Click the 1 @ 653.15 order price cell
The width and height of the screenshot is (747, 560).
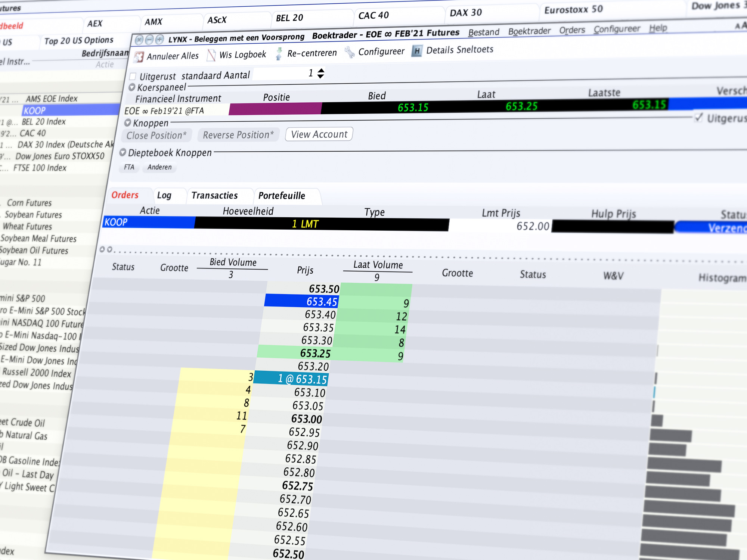291,379
